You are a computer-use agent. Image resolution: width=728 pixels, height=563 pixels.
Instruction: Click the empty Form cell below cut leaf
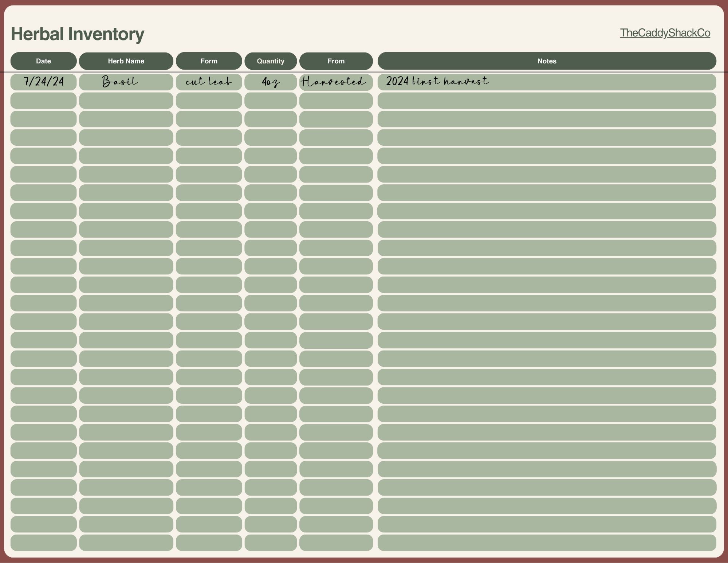coord(209,101)
